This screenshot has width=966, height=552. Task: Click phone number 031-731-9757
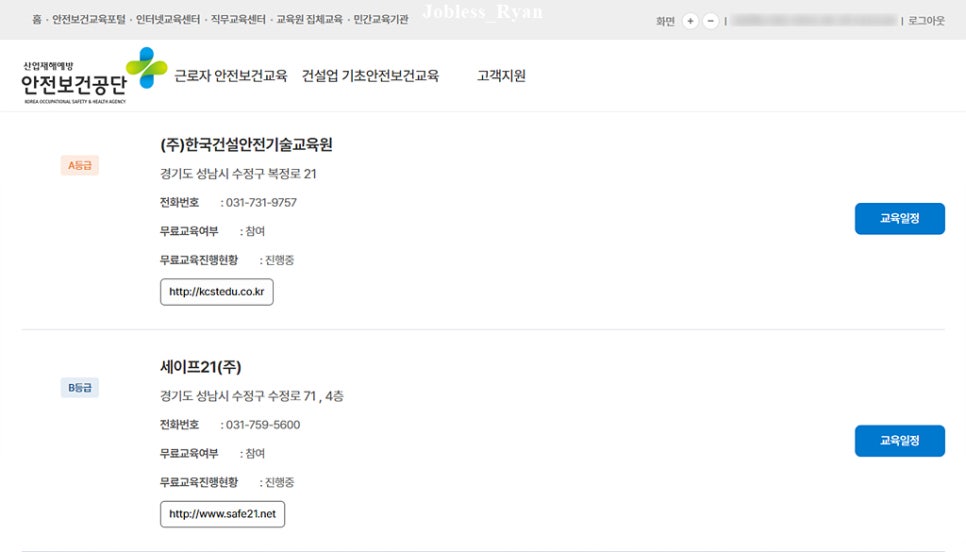[x=261, y=203]
